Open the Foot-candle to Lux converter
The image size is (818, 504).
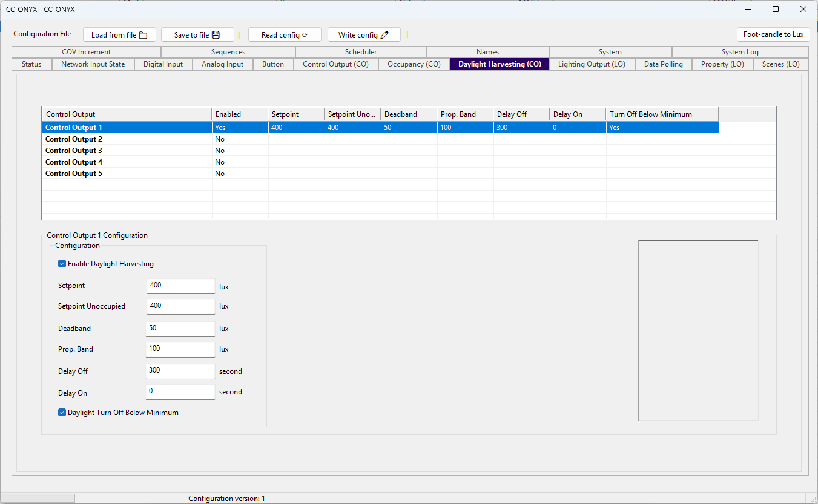pos(773,34)
